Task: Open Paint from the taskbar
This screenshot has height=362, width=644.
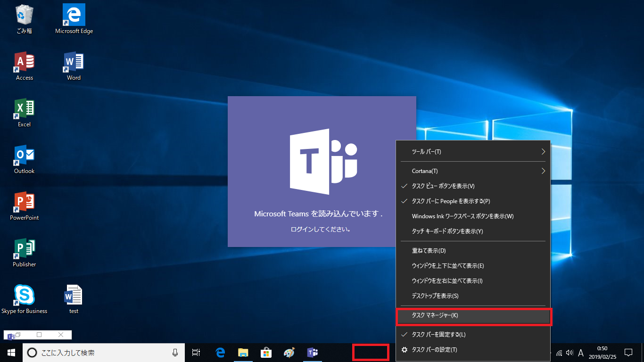Action: (289, 353)
